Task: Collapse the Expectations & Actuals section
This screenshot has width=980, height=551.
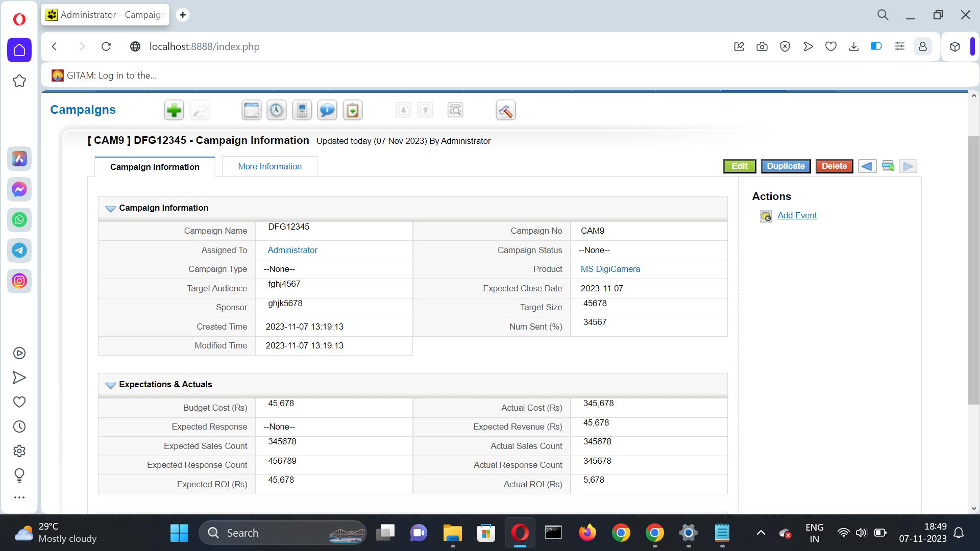Action: [110, 385]
